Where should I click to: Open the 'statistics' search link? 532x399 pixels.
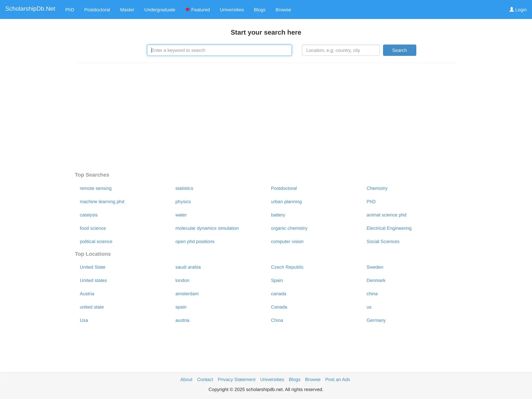184,188
